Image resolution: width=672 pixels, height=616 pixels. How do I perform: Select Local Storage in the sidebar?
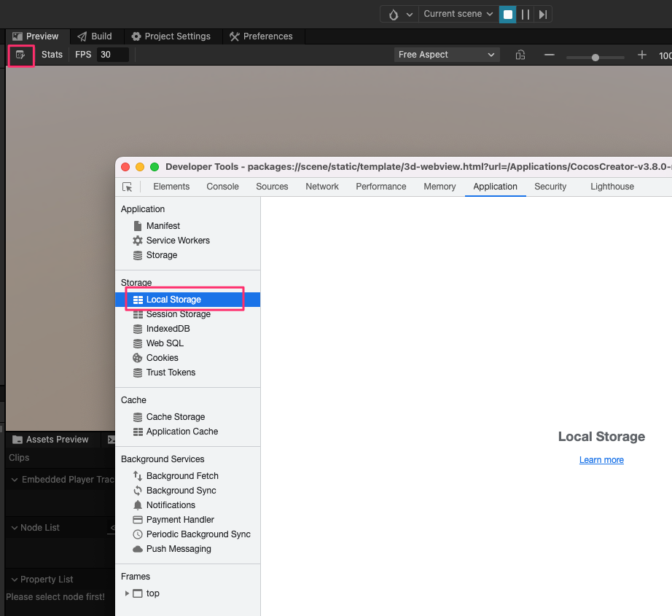click(188, 300)
